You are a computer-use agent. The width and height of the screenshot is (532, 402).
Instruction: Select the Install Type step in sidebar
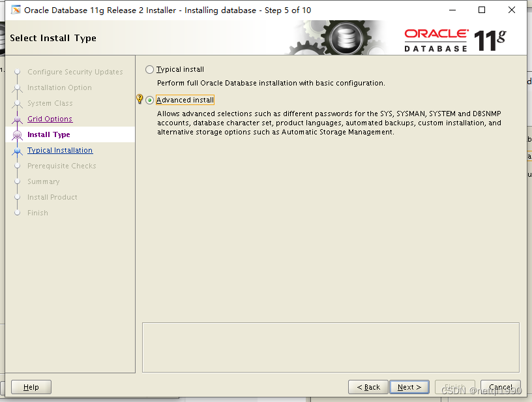point(48,134)
